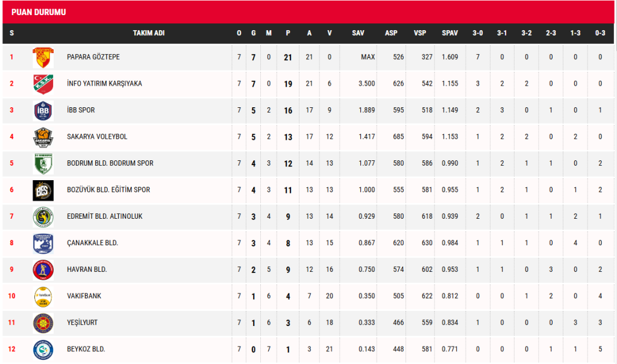
Task: Click the Yeşilyurt team crest
Action: [x=43, y=323]
